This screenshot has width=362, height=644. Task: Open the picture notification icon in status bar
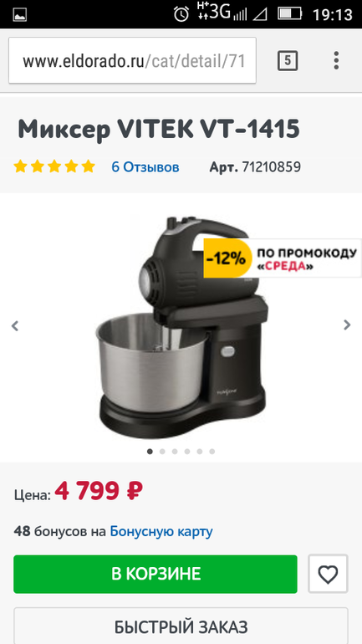coord(20,15)
